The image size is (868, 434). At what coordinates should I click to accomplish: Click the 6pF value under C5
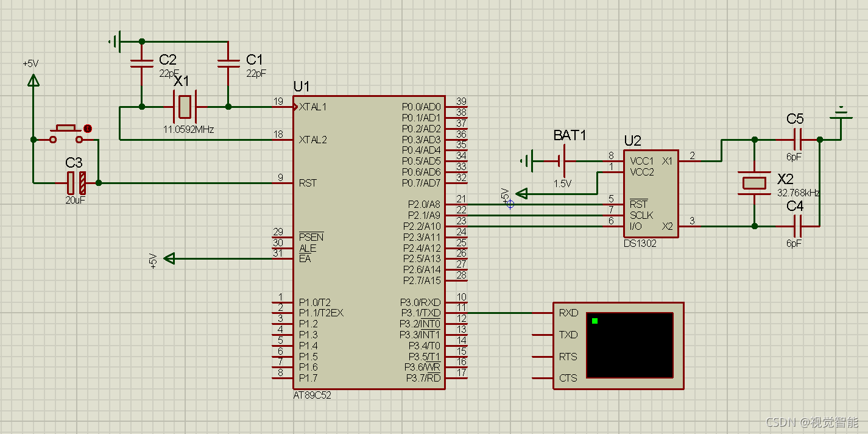click(x=794, y=156)
